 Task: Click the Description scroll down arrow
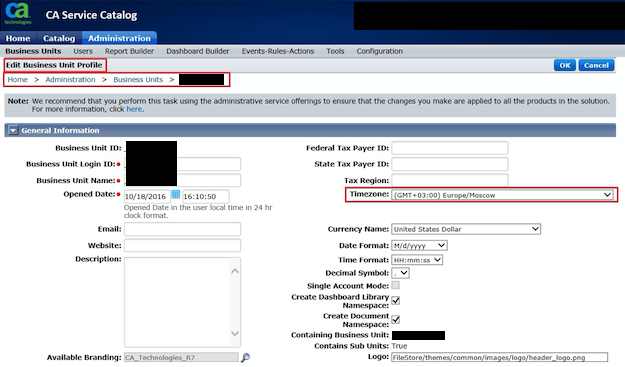tap(235, 333)
